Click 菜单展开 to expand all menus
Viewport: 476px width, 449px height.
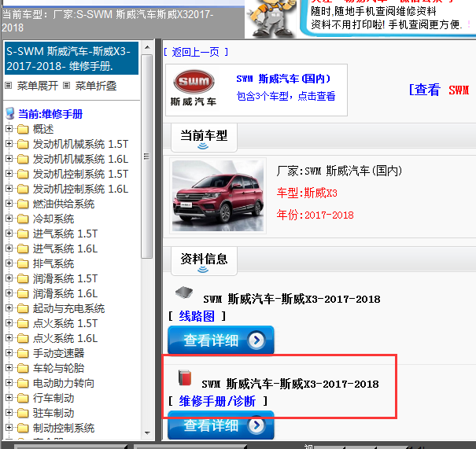click(x=37, y=86)
